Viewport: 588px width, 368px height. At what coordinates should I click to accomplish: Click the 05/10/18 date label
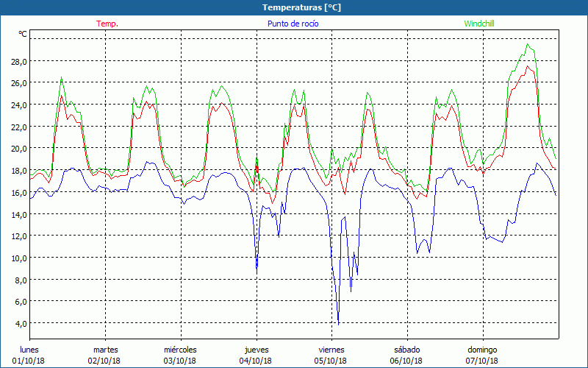click(331, 361)
